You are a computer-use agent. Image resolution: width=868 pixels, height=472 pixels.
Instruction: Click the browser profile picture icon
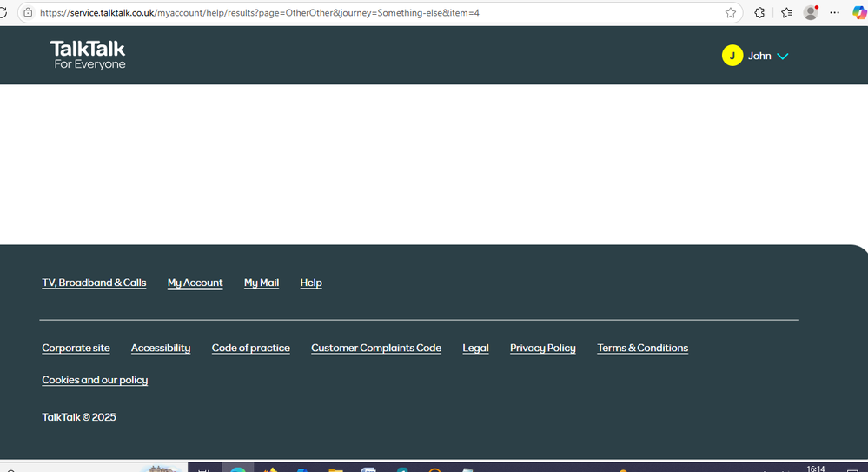point(811,12)
